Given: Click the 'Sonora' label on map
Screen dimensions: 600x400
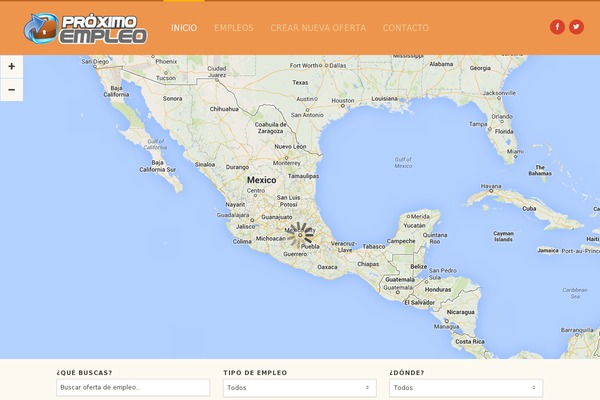Looking at the screenshot, I should coord(173,98).
